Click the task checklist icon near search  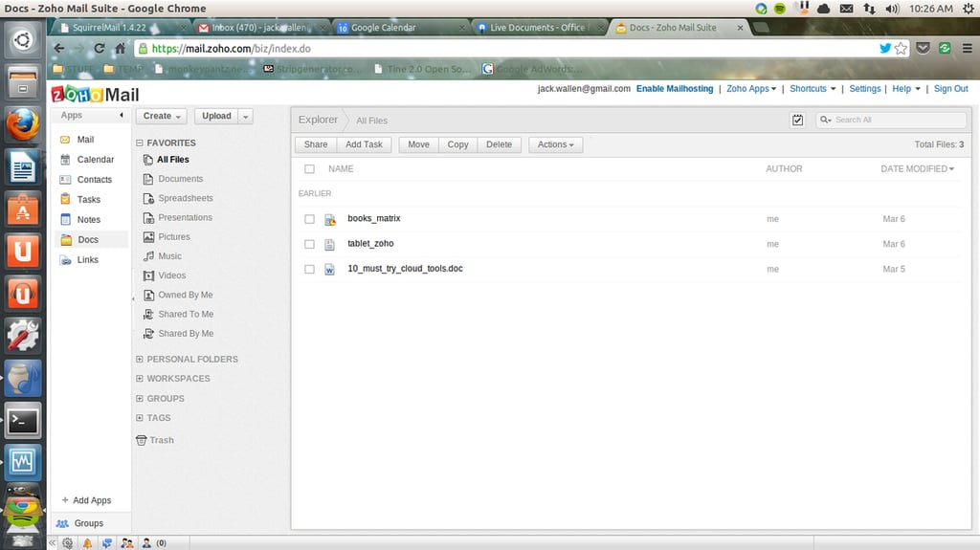(797, 120)
